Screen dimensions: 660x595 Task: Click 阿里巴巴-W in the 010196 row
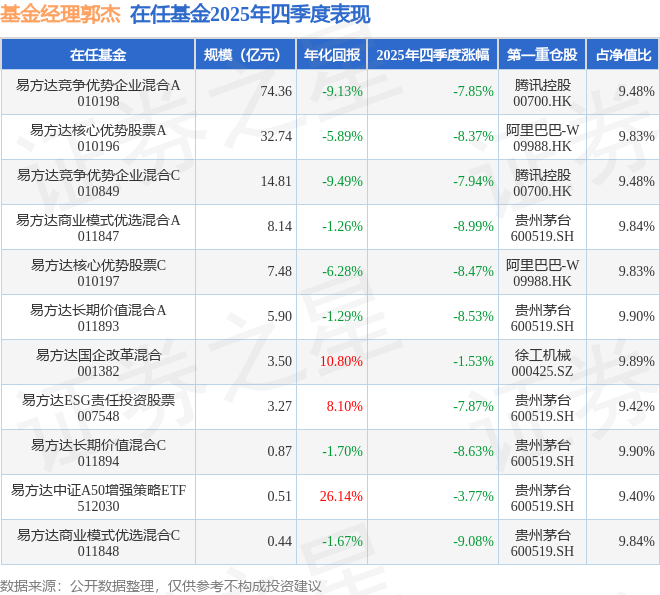click(542, 130)
